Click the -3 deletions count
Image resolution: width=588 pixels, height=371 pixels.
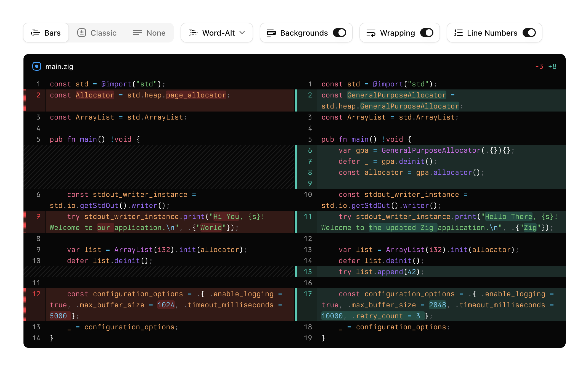click(x=539, y=67)
